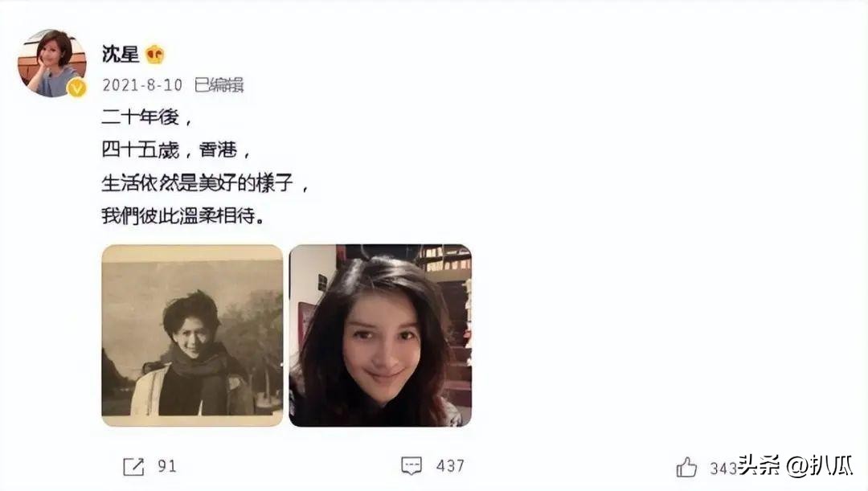Click the like count 343
This screenshot has width=868, height=491.
pos(723,468)
